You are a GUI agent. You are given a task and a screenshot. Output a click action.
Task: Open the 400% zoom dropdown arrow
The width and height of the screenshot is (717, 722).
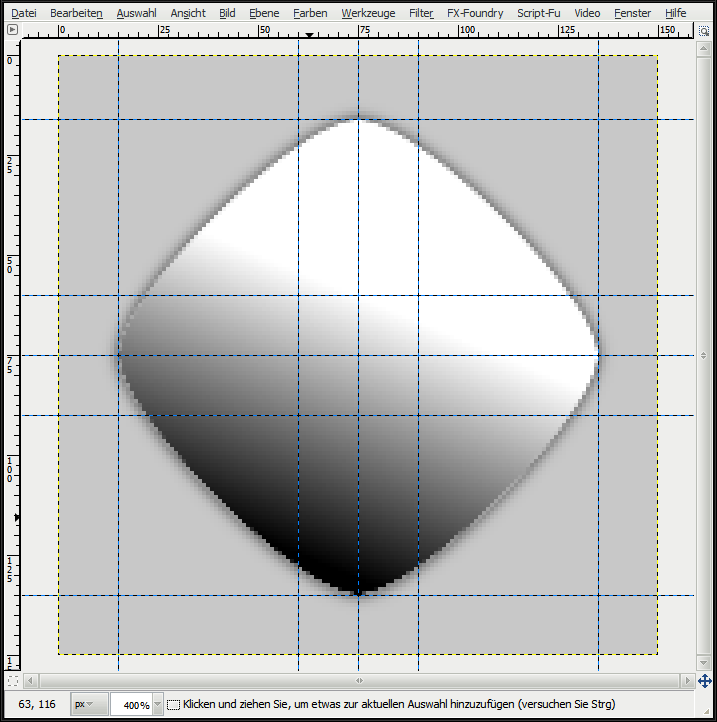coord(158,705)
